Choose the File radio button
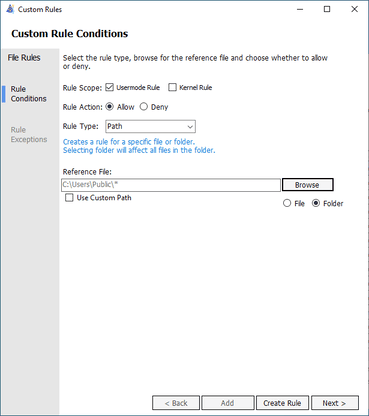Screen dimensions: 369x416 [x=287, y=203]
